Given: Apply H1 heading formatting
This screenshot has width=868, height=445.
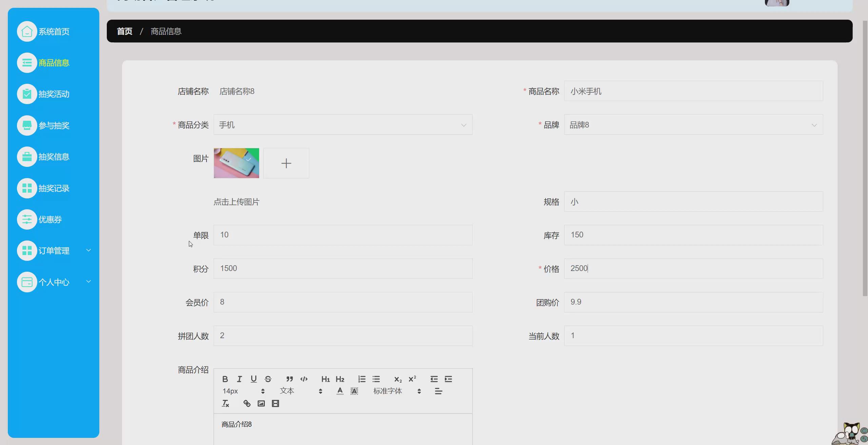Looking at the screenshot, I should pos(325,379).
